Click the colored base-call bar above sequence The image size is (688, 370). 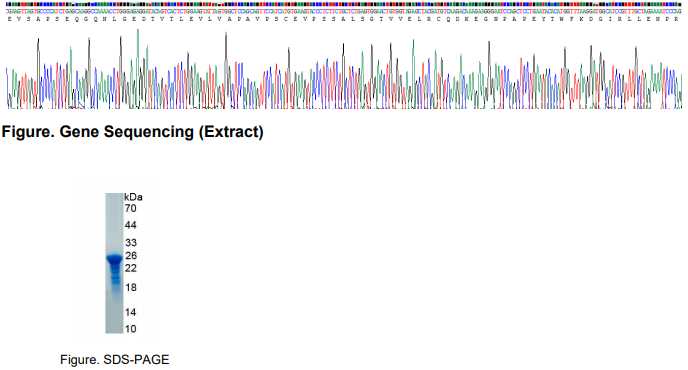344,4
